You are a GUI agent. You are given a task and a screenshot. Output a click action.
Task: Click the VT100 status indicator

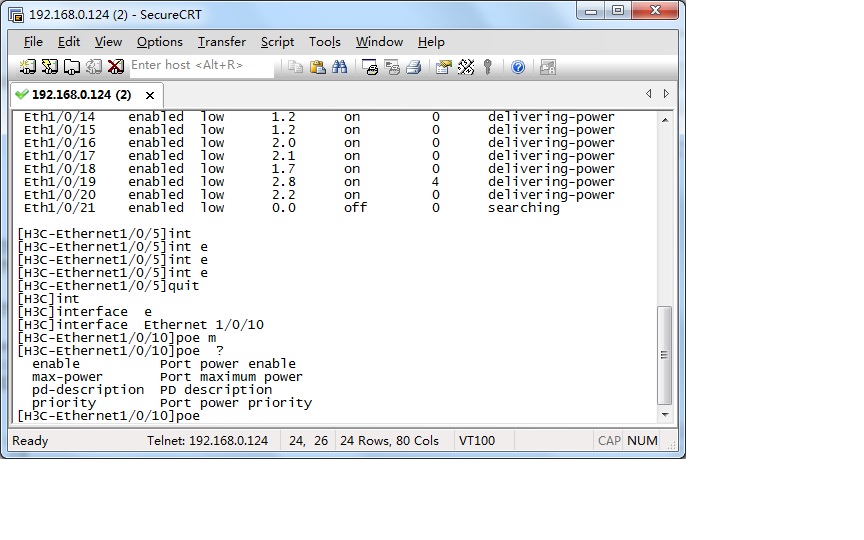[477, 441]
